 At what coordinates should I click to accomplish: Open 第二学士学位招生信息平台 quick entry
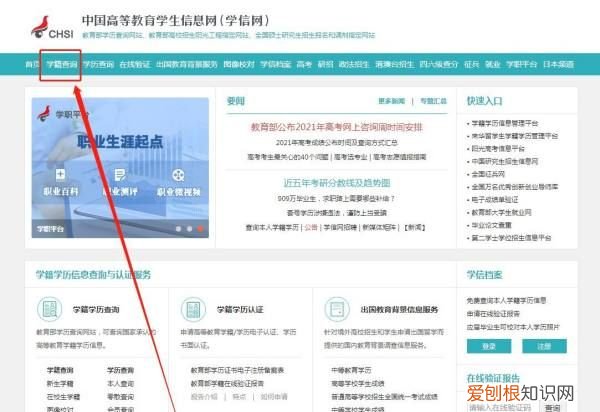click(x=511, y=238)
